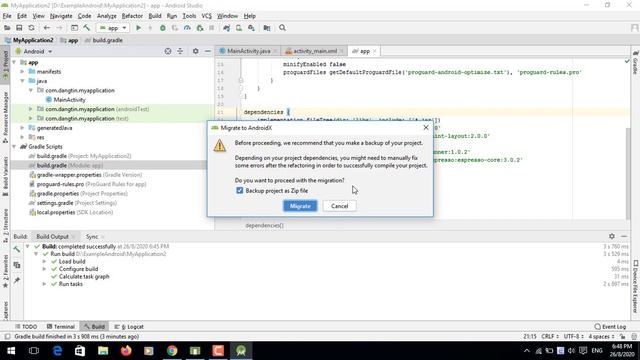Expand the com.dangtin.myapplication (androidTest) package
The width and height of the screenshot is (640, 360).
pos(31,109)
